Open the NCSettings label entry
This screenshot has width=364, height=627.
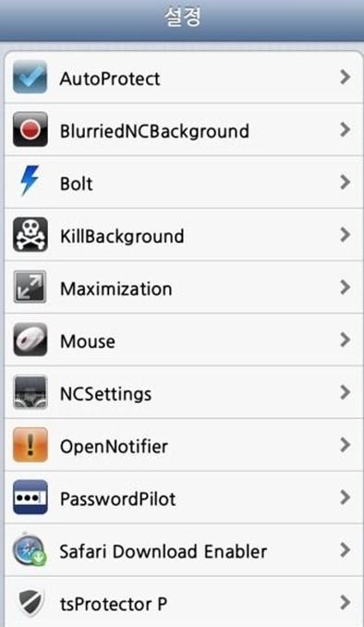click(x=106, y=394)
